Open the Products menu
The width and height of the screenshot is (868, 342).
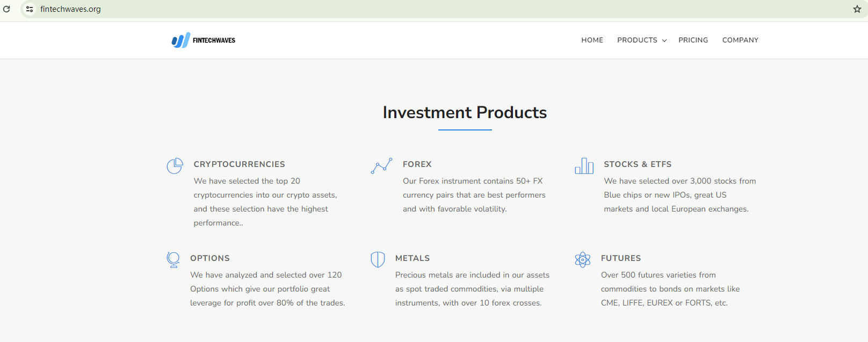tap(637, 40)
